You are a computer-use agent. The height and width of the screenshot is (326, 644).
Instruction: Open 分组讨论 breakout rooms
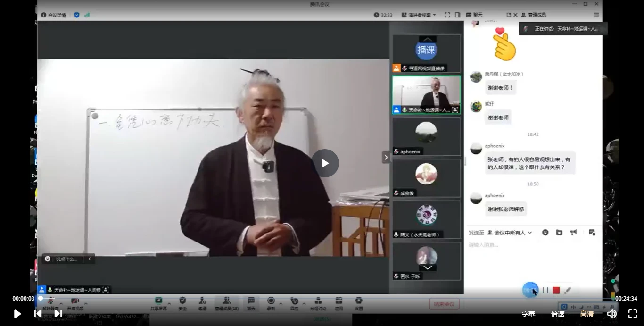pyautogui.click(x=318, y=304)
